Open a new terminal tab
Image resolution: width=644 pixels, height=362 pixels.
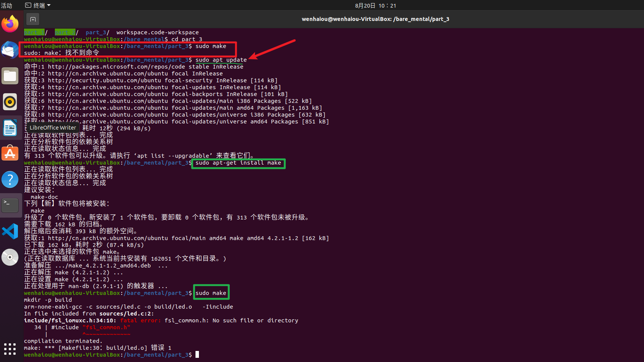(x=33, y=19)
